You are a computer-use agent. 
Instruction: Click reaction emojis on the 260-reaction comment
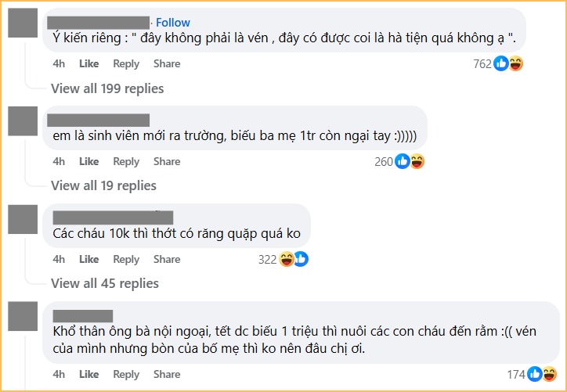coord(410,161)
